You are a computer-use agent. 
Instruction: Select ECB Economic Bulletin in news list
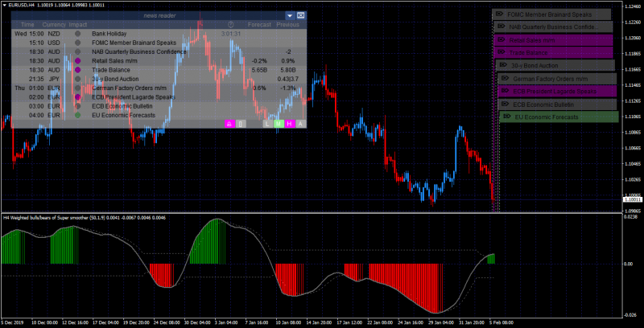pos(159,106)
